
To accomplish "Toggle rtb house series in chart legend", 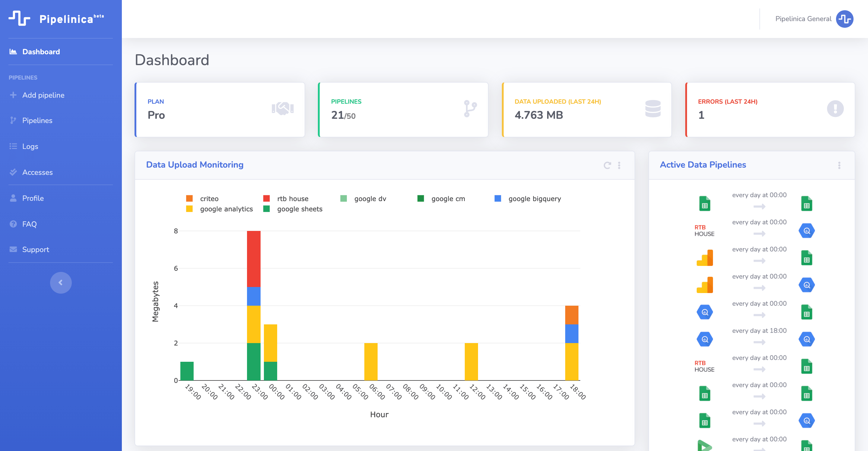I will tap(293, 199).
